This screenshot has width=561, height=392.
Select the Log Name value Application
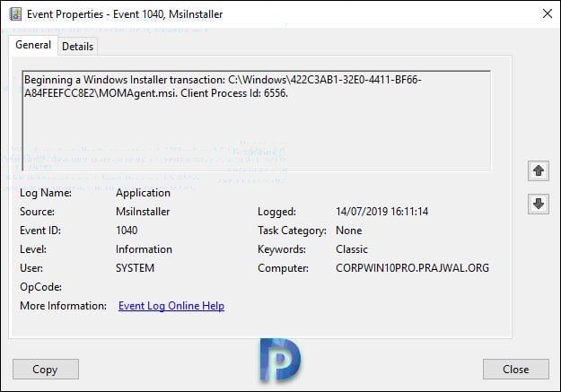143,193
